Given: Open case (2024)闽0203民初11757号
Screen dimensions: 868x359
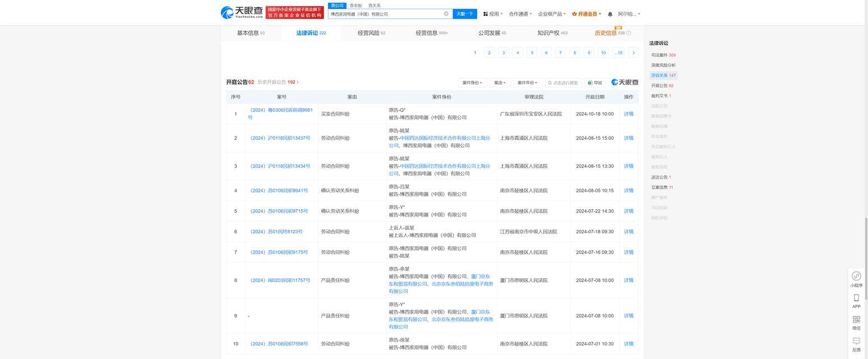Looking at the screenshot, I should coord(280,280).
